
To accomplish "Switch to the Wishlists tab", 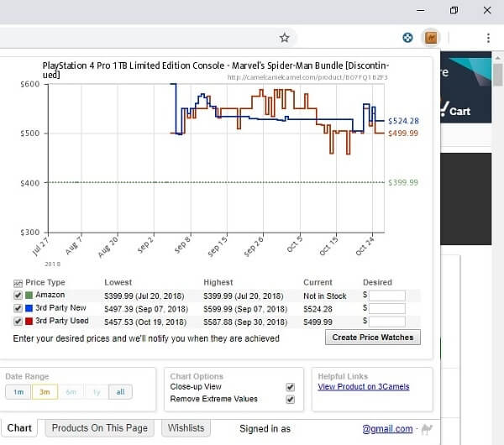I will tap(186, 428).
